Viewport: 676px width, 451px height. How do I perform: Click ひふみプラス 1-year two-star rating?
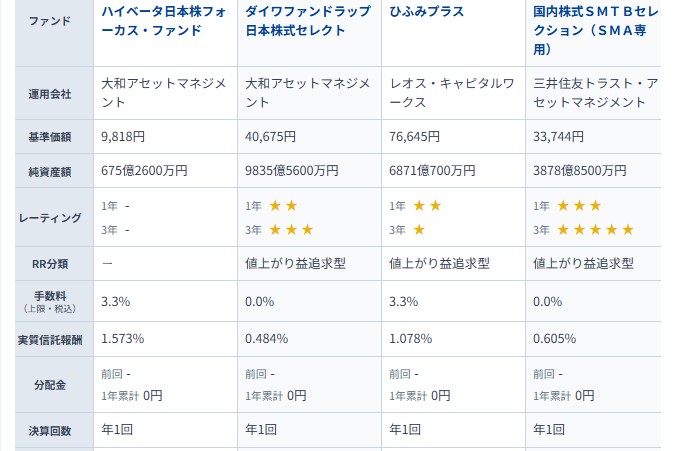click(x=427, y=206)
